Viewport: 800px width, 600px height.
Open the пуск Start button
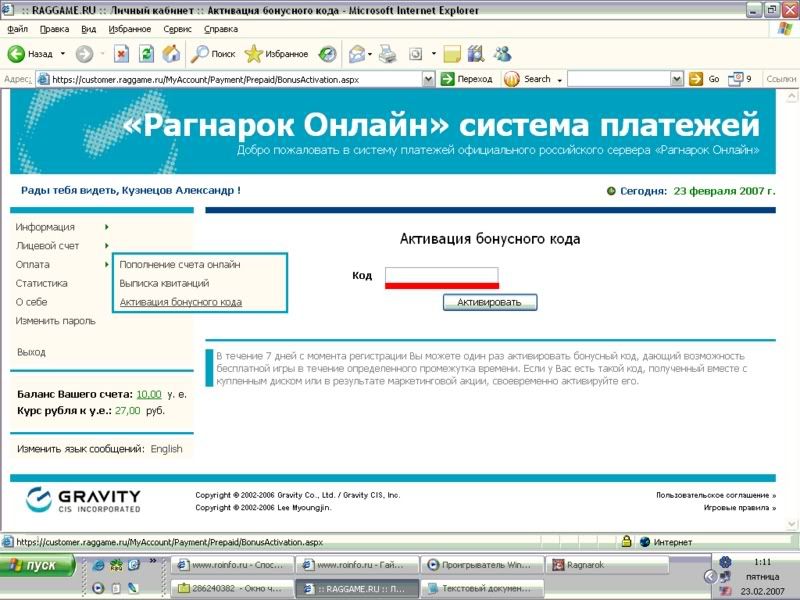pos(37,565)
